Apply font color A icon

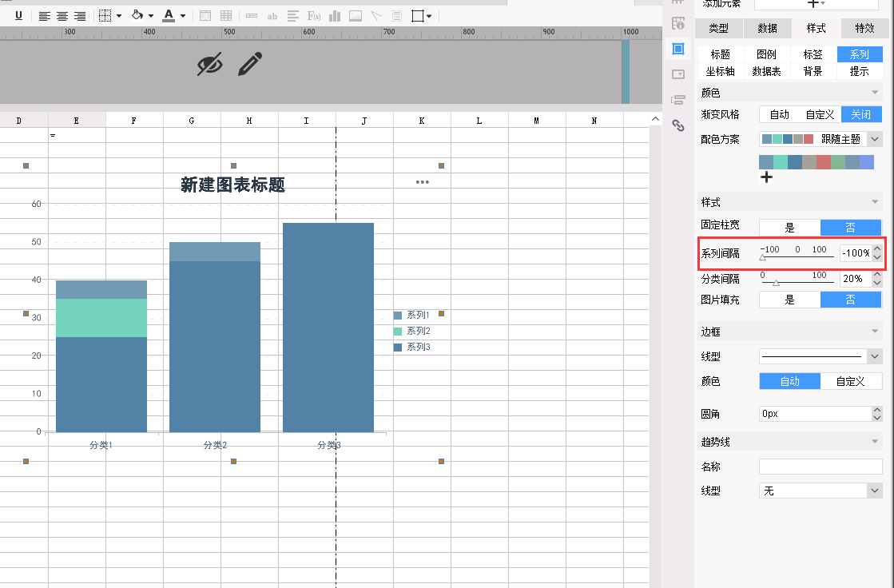[169, 16]
